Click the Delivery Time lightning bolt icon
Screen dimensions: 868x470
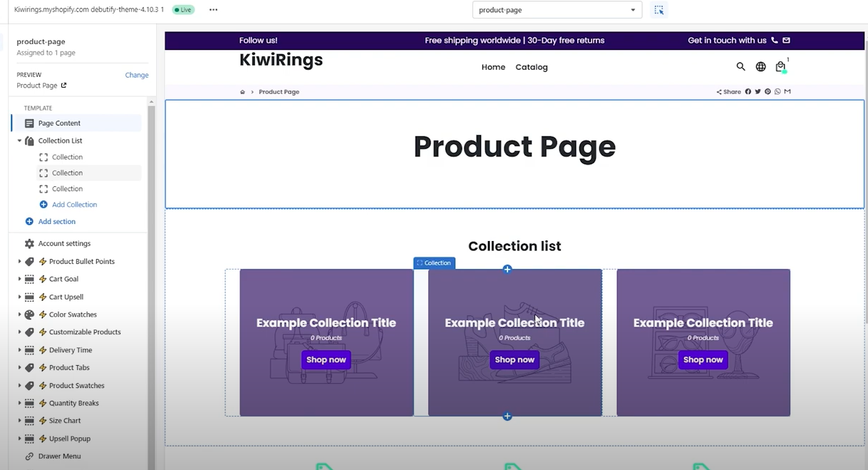pos(43,350)
